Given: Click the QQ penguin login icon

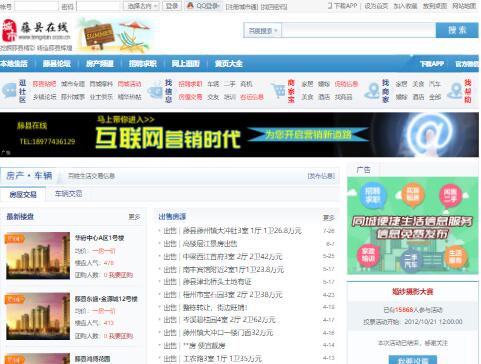Looking at the screenshot, I should (x=190, y=6).
